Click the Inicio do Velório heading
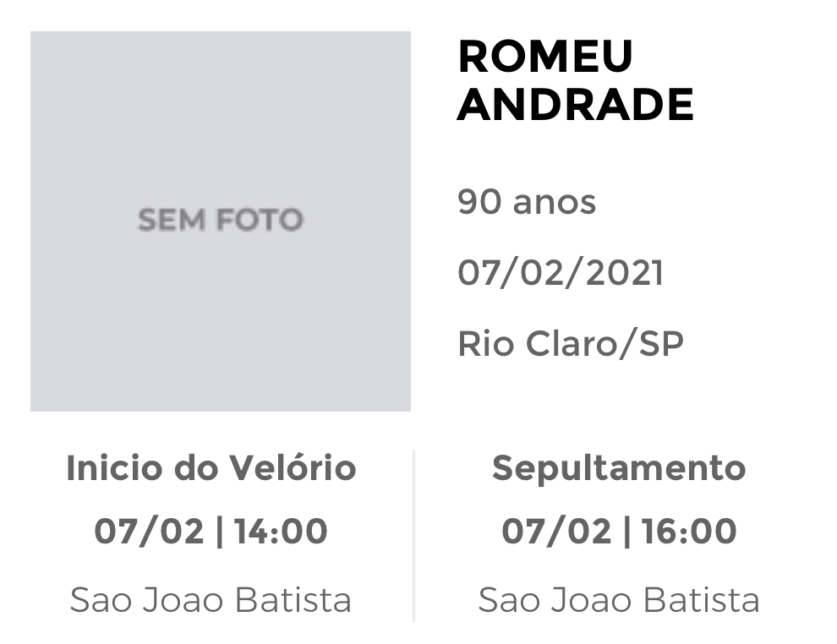 [x=211, y=467]
